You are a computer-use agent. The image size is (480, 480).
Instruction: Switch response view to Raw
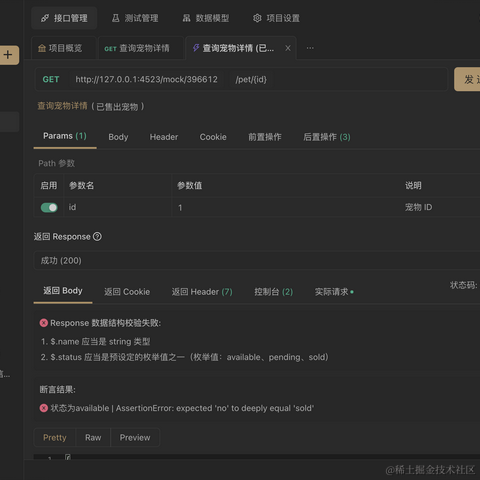coord(93,438)
